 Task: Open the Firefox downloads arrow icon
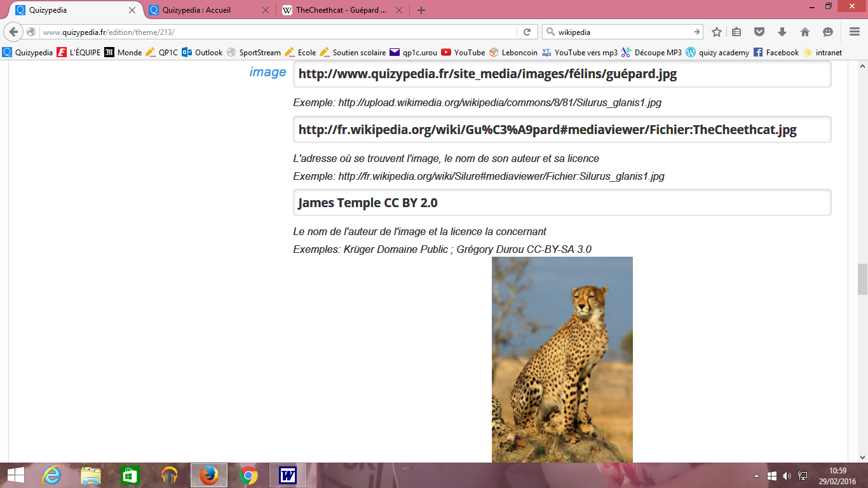782,32
